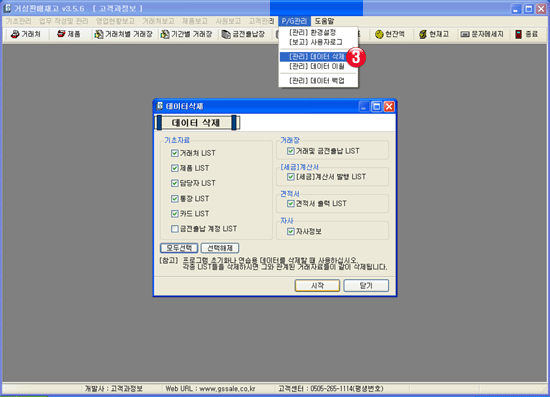Open the 제품 toolbar icon

tap(68, 34)
